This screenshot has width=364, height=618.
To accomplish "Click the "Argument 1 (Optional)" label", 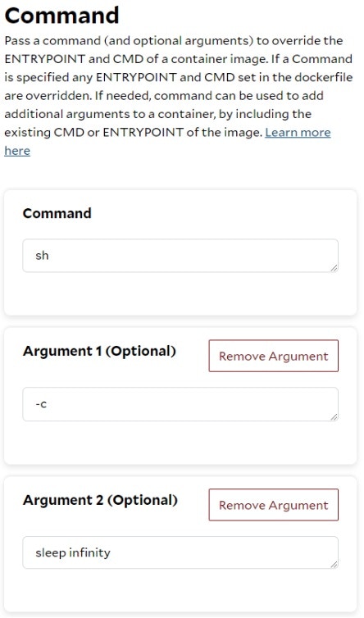I will pos(99,351).
